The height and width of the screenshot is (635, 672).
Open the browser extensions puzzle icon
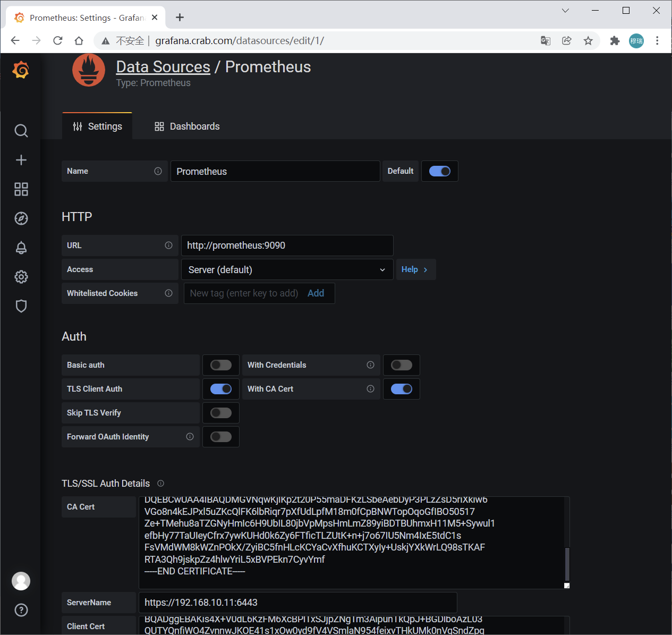(615, 41)
